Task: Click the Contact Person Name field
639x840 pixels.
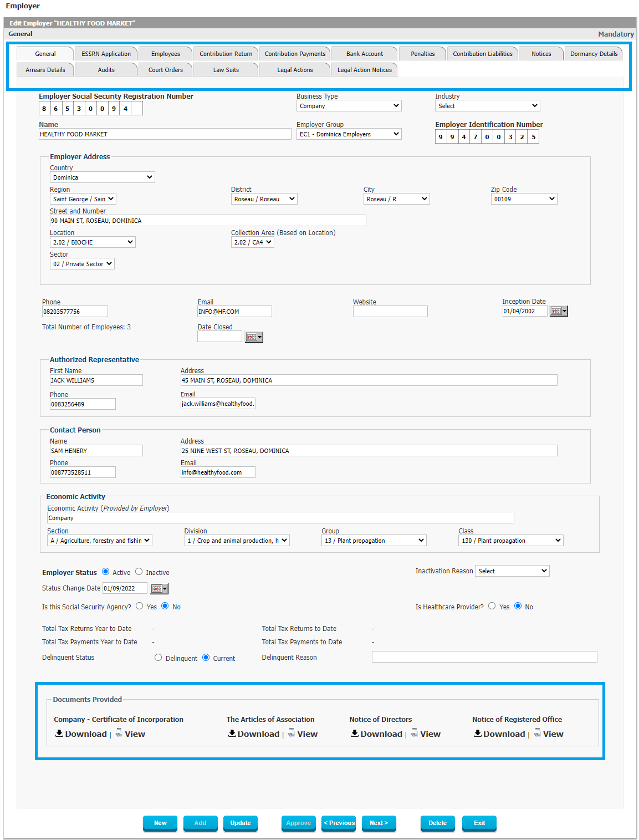Action: click(x=96, y=451)
